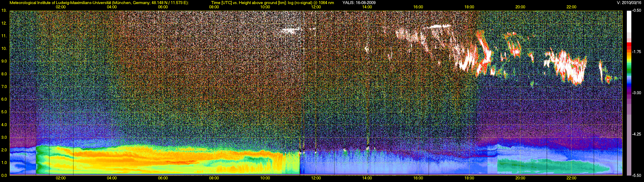Click the Meteorological Institute Ludwig-Maximilians-Universität title text
The image size is (644, 182).
coord(99,3)
